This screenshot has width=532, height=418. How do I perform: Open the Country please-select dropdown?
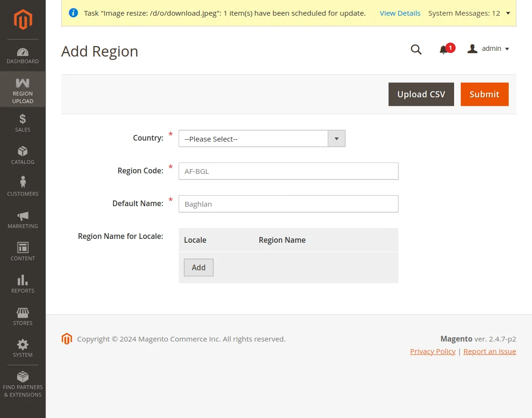pyautogui.click(x=261, y=138)
